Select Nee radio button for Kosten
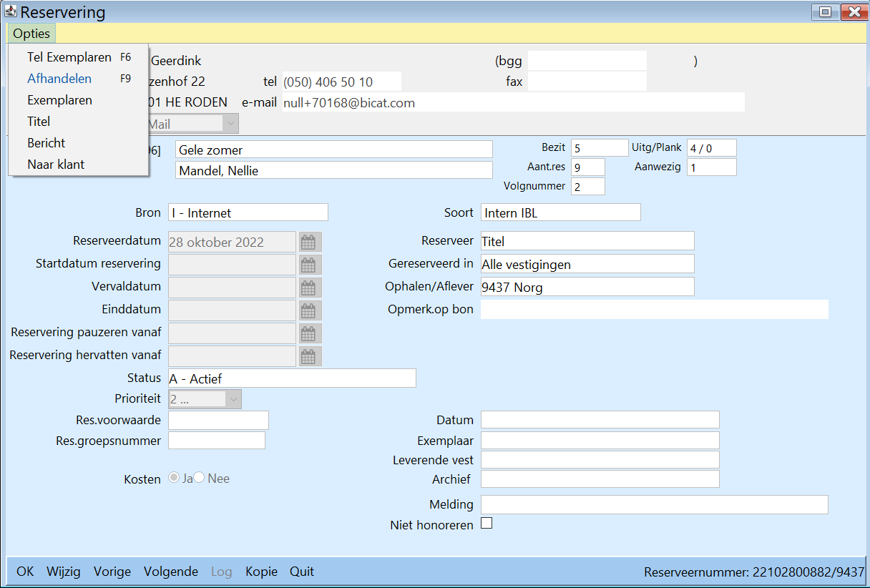 click(199, 478)
